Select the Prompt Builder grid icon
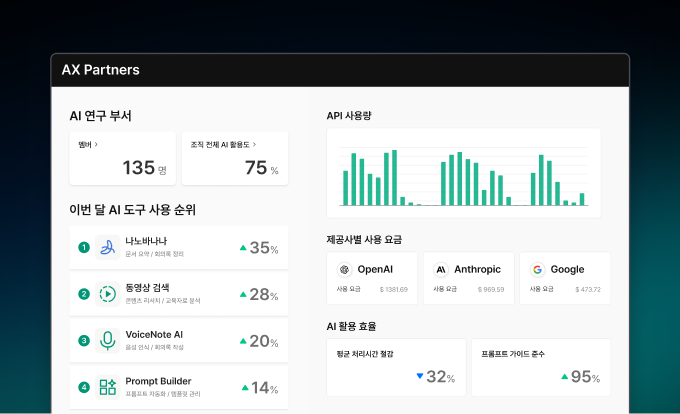Image resolution: width=680 pixels, height=414 pixels. point(108,387)
